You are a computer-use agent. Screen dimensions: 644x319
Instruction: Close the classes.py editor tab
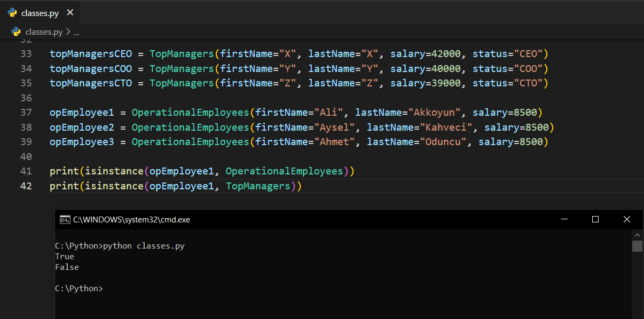point(70,13)
